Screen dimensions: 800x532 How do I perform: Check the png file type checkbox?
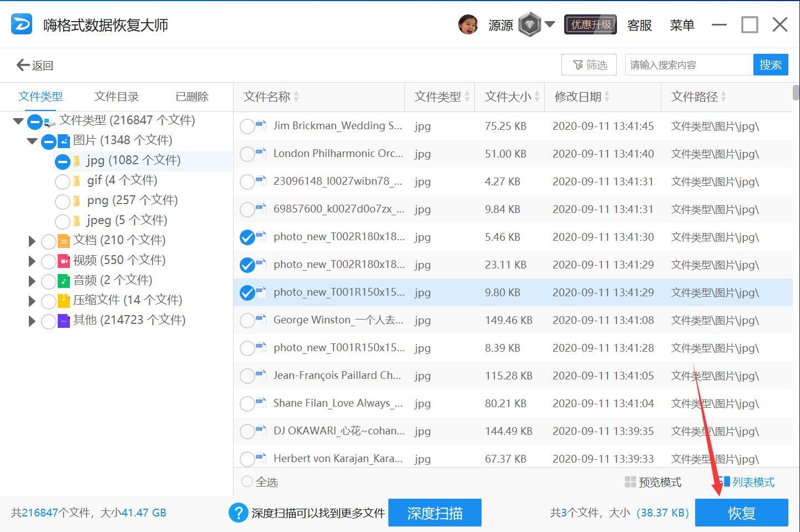coord(63,201)
